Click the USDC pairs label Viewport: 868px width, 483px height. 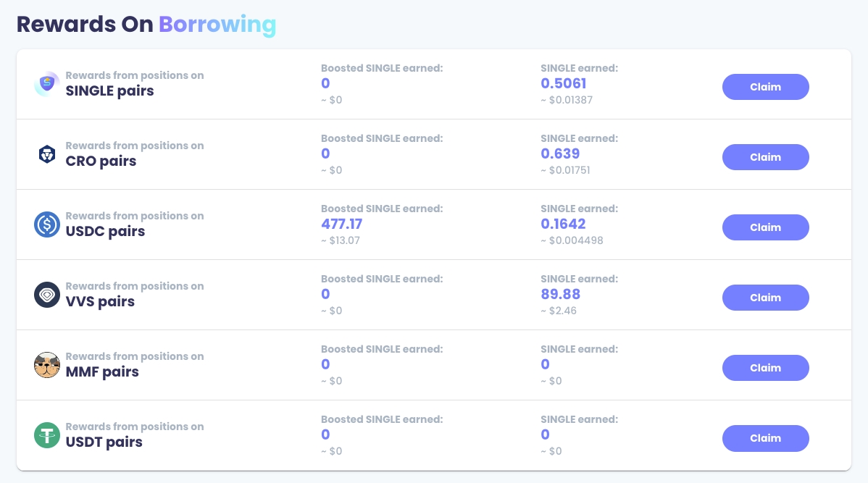click(x=105, y=232)
